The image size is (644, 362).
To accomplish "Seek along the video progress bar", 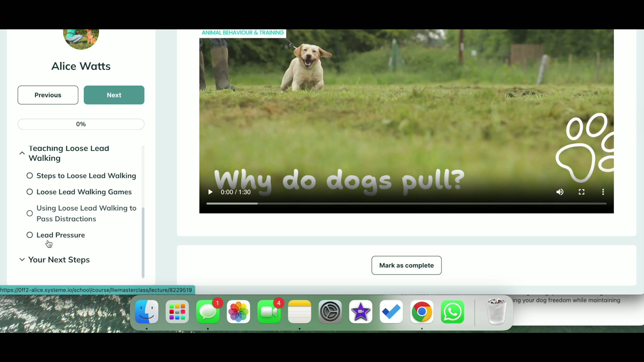I will pyautogui.click(x=406, y=204).
